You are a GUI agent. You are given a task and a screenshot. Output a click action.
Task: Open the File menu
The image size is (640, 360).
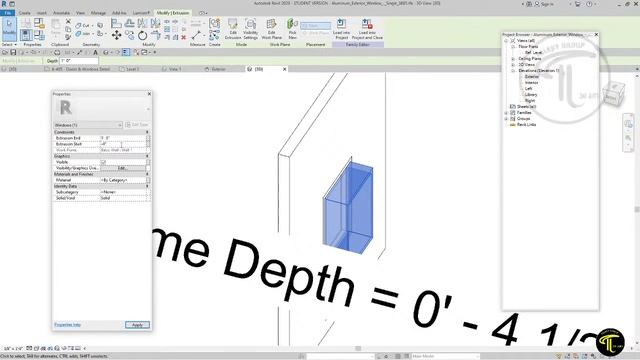pyautogui.click(x=7, y=13)
